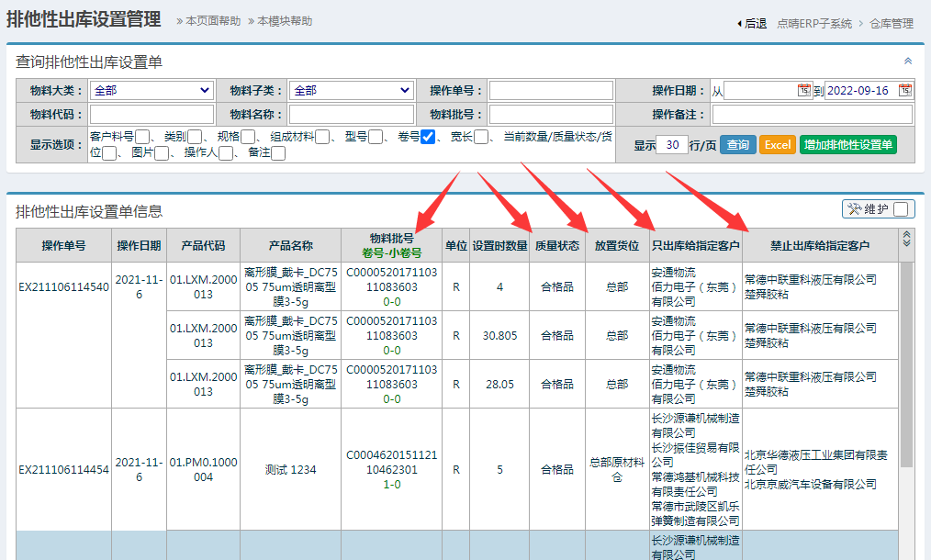Enable the 客户料号 display option
This screenshot has height=560, width=931.
tap(142, 138)
